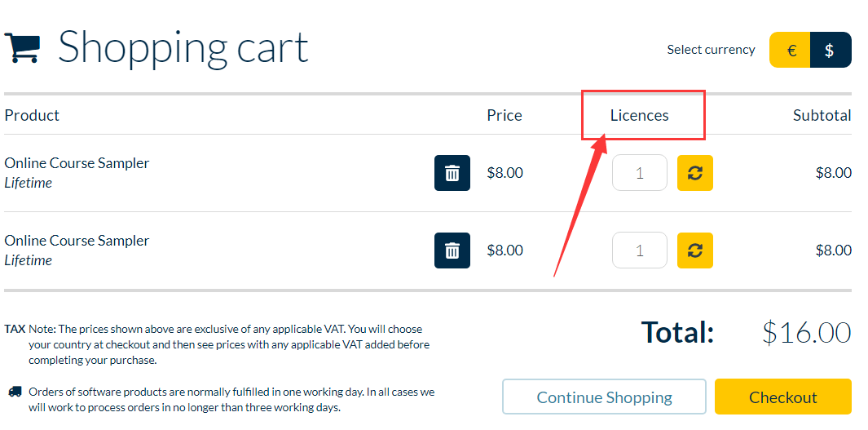The width and height of the screenshot is (868, 430).
Task: Click the shopping cart icon beside the heading
Action: click(22, 48)
